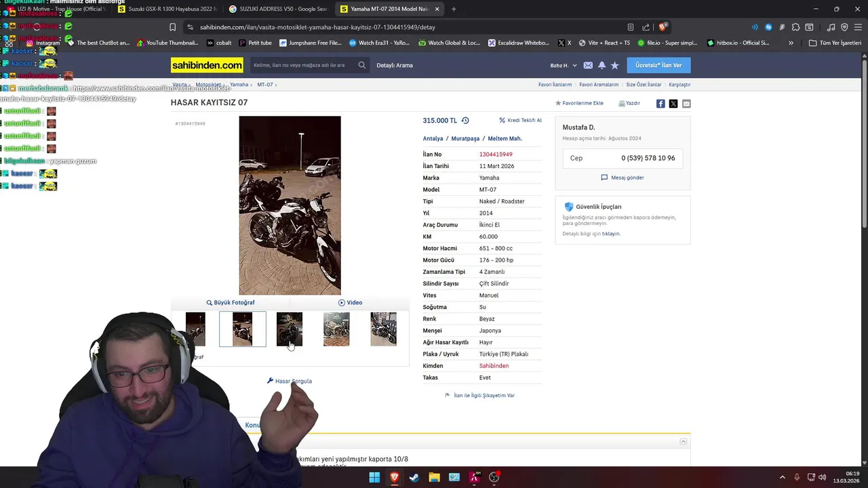Select Yamaha MT-07 2014 Model tab

tap(389, 9)
